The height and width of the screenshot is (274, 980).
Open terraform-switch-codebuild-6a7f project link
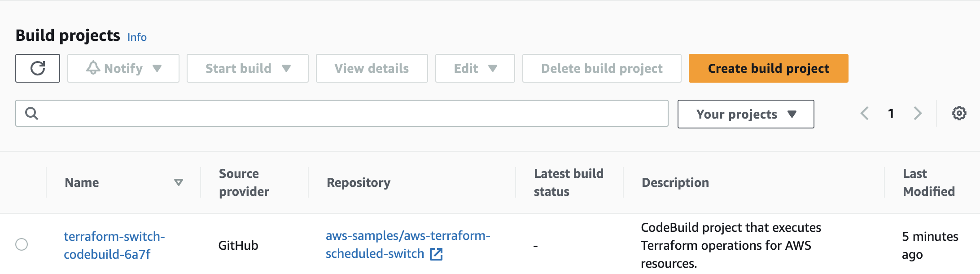click(x=114, y=245)
